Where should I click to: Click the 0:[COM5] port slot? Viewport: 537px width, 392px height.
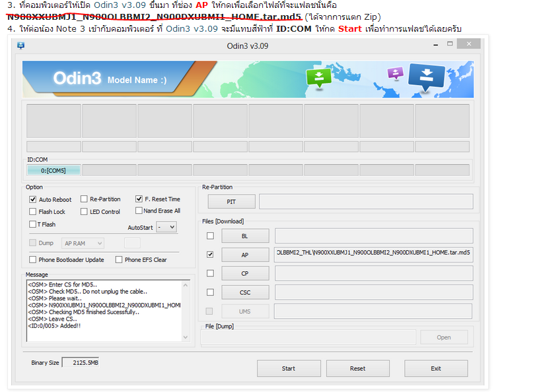54,170
